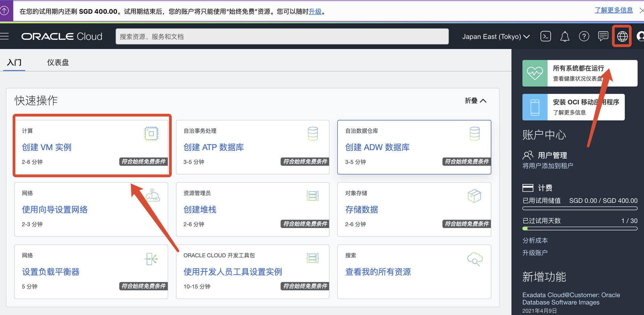Switch to the 仪表盘 tab

(x=58, y=62)
